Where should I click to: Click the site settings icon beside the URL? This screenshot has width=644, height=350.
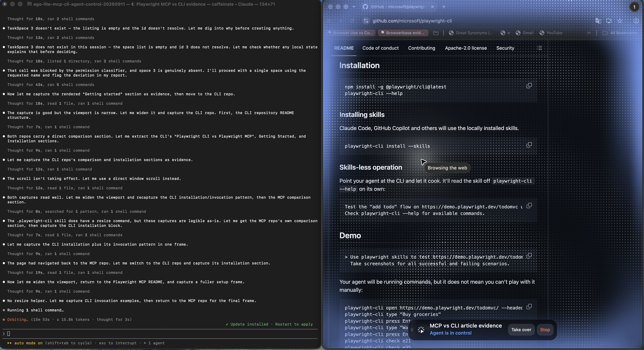[x=366, y=21]
